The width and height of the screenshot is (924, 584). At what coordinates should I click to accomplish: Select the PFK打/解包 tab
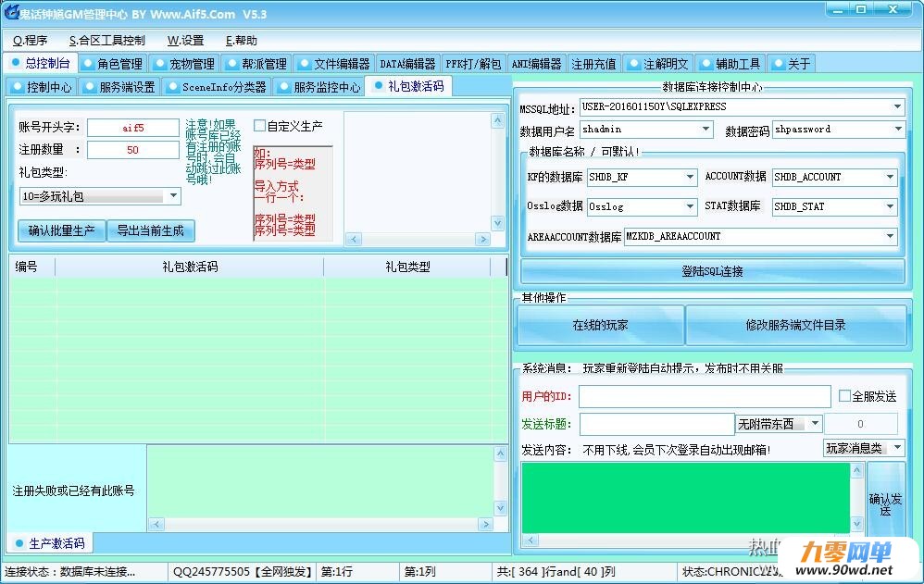click(473, 64)
